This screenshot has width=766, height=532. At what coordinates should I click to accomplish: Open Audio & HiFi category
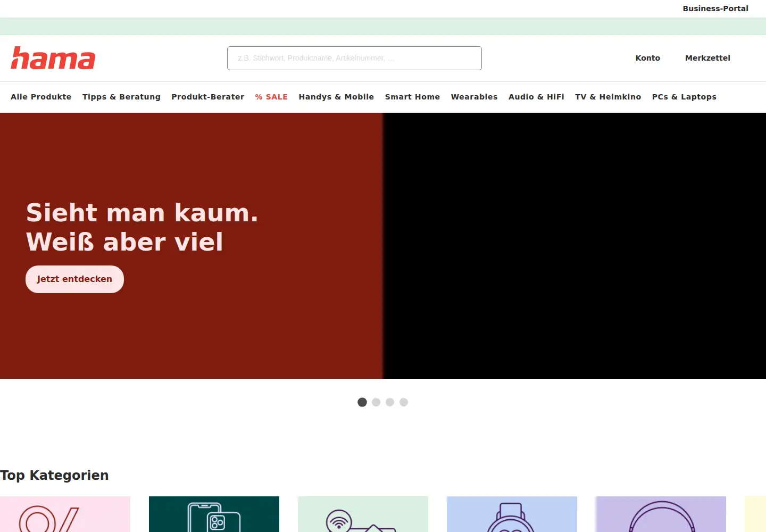click(536, 97)
